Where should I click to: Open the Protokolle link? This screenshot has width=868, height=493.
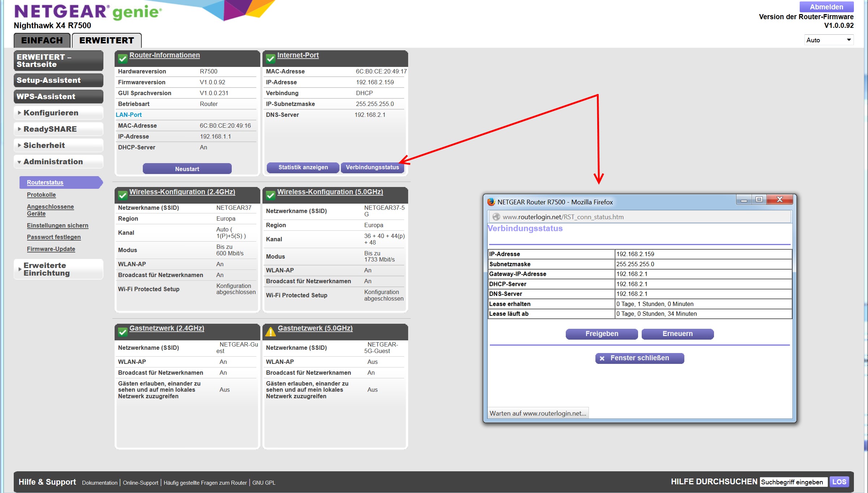coord(41,195)
